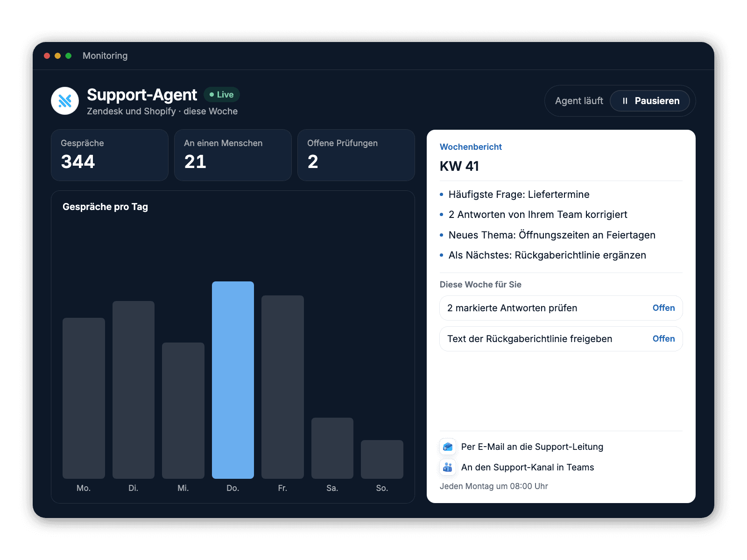
Task: Click '2 Antworten von Ihrem Team korrigiert'
Action: (x=538, y=215)
